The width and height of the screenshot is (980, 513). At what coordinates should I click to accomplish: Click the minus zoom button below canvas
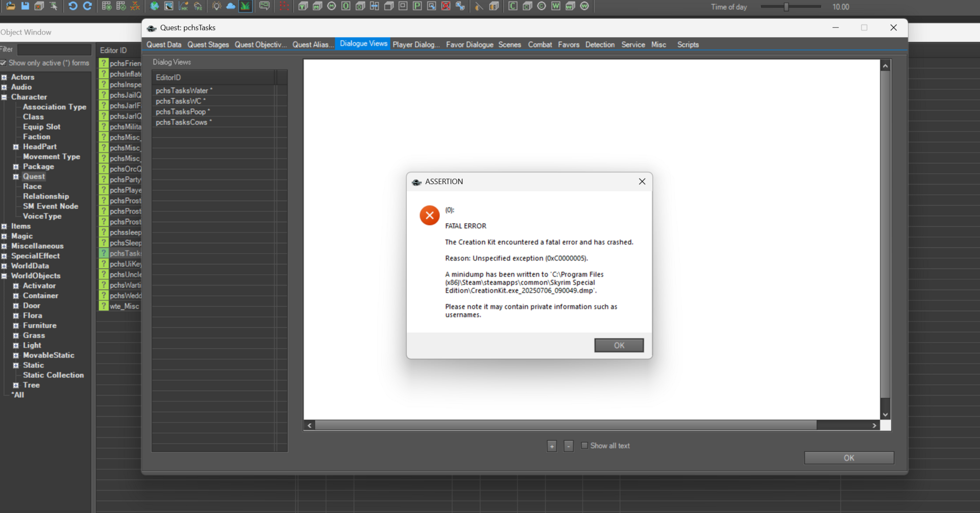[x=569, y=446]
